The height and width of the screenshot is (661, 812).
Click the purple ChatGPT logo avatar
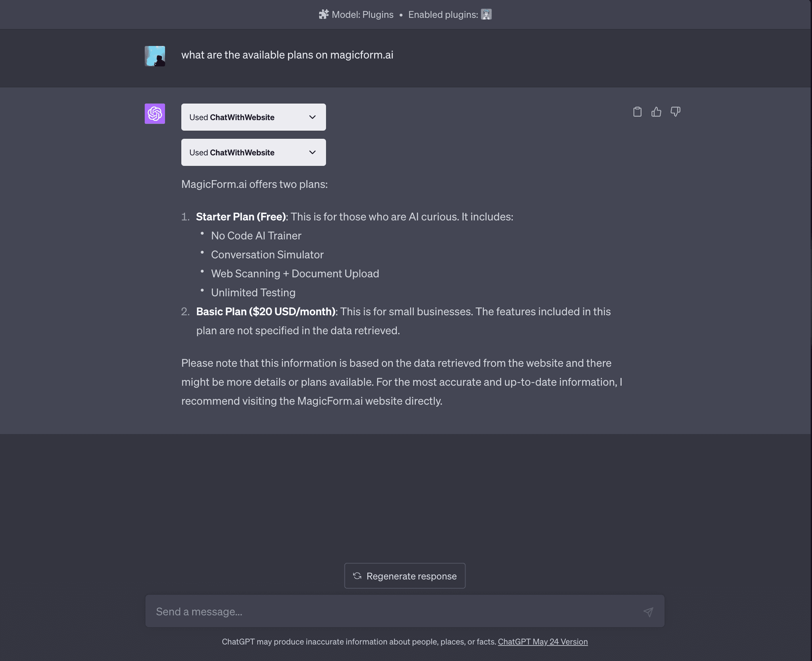click(155, 114)
